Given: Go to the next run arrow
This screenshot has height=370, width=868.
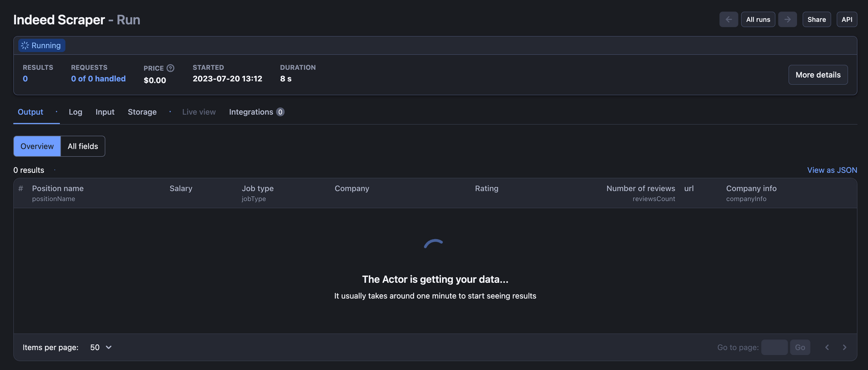Looking at the screenshot, I should click(787, 20).
